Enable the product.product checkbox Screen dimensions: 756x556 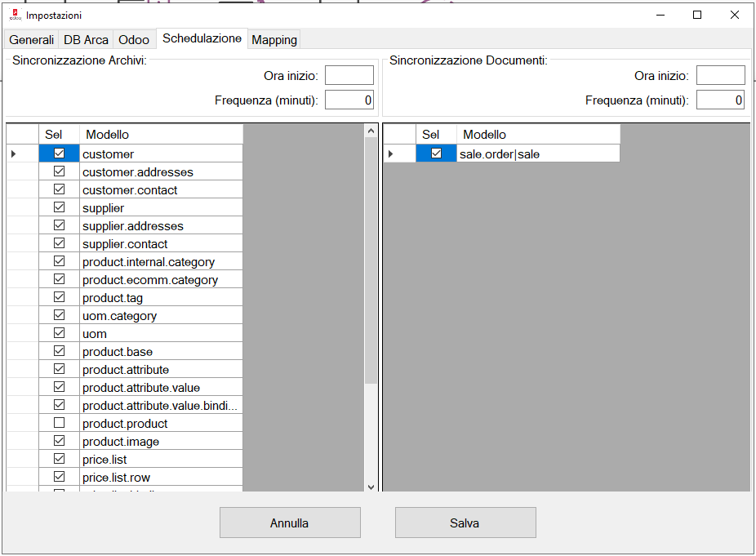point(59,423)
